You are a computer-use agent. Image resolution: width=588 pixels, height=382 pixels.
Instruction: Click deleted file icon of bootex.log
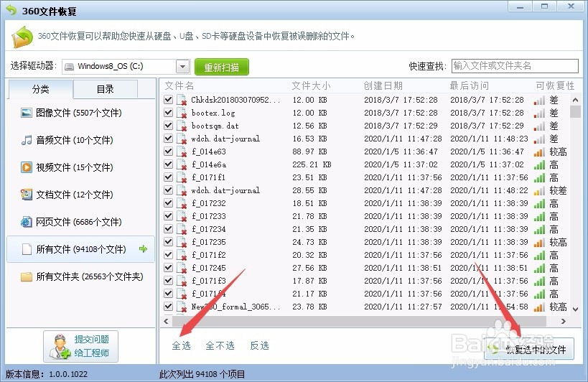tap(182, 113)
